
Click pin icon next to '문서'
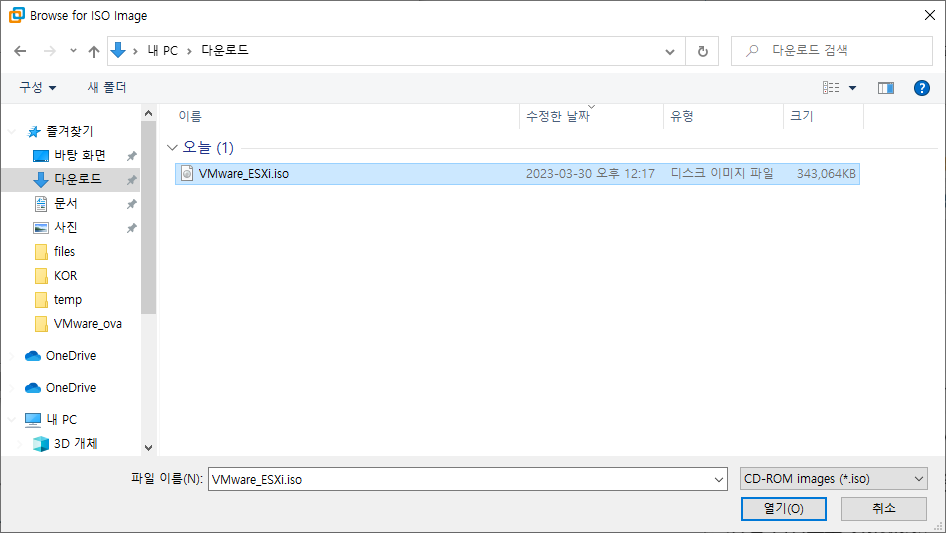[x=131, y=204]
